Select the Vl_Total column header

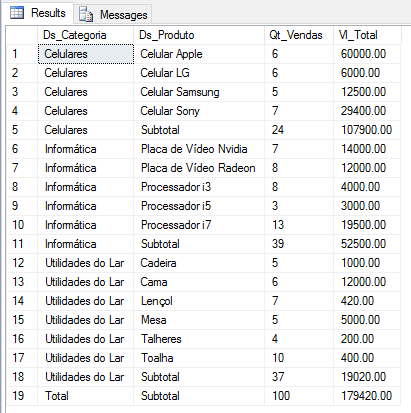click(x=367, y=35)
